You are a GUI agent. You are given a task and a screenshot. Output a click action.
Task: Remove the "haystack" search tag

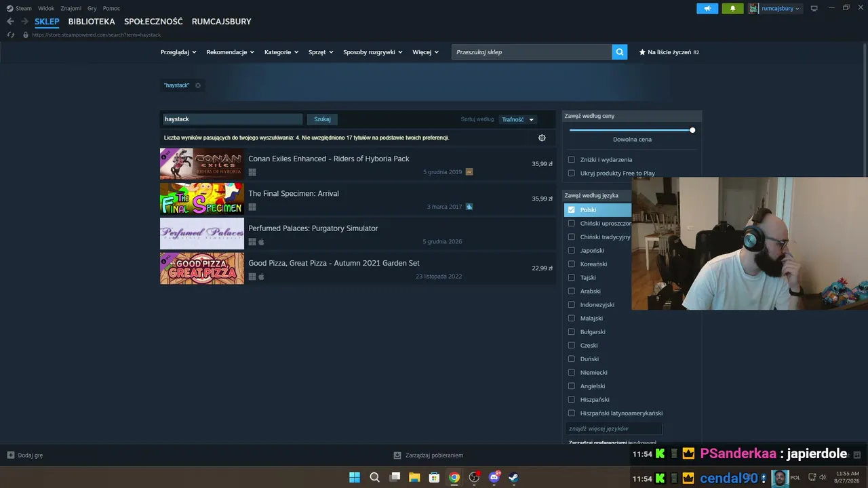tap(198, 85)
